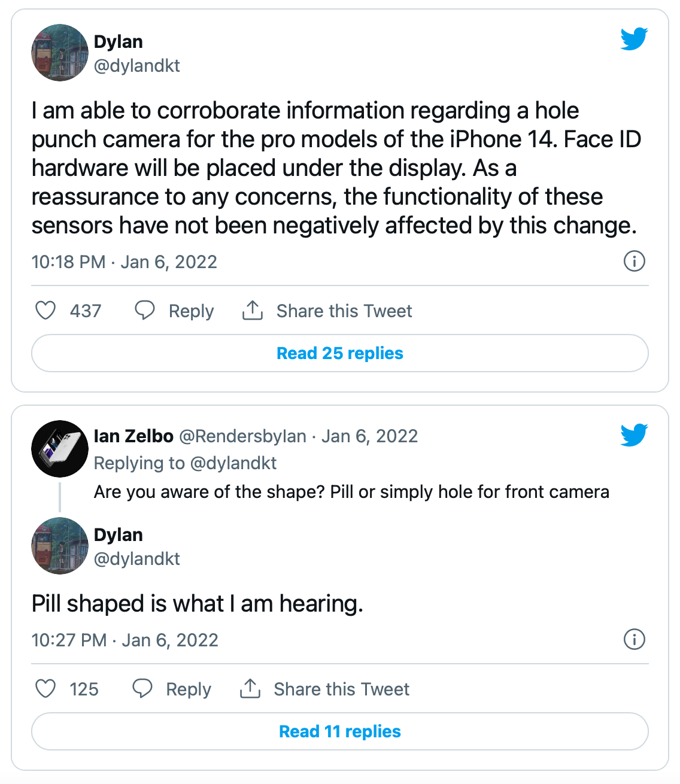This screenshot has height=784, width=680.
Task: Click reply bubble icon on first tweet
Action: 144,311
